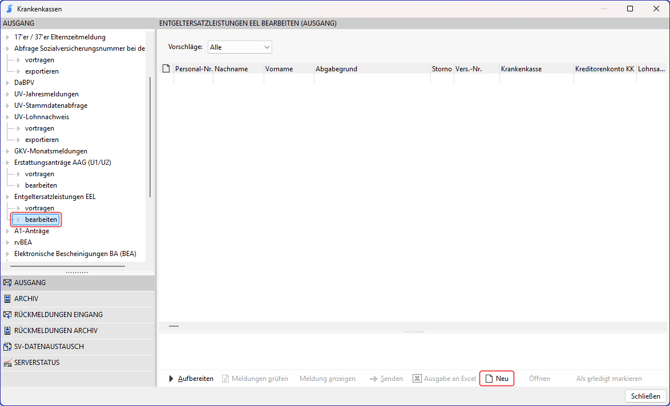This screenshot has height=406, width=670.
Task: Sort by the Krankenkasse column header
Action: click(x=522, y=69)
